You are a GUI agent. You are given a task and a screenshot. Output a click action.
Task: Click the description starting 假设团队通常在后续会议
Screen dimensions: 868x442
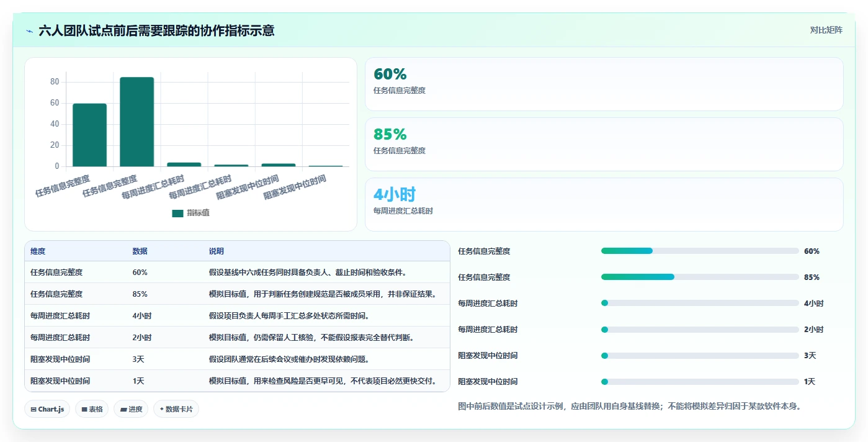(289, 359)
